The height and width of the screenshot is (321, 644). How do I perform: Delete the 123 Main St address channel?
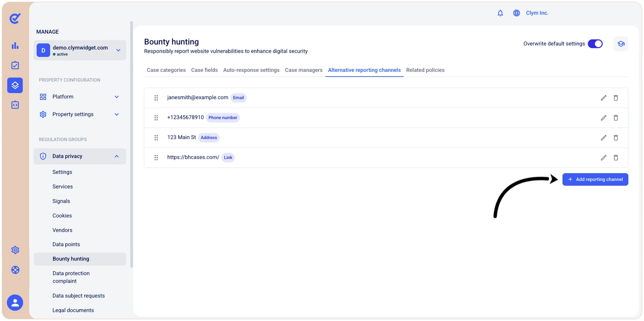[616, 137]
